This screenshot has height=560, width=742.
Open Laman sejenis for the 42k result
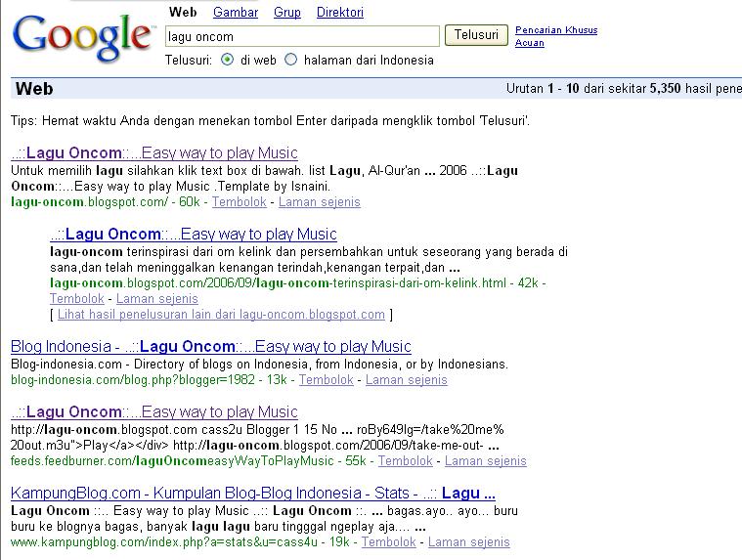[x=157, y=298]
